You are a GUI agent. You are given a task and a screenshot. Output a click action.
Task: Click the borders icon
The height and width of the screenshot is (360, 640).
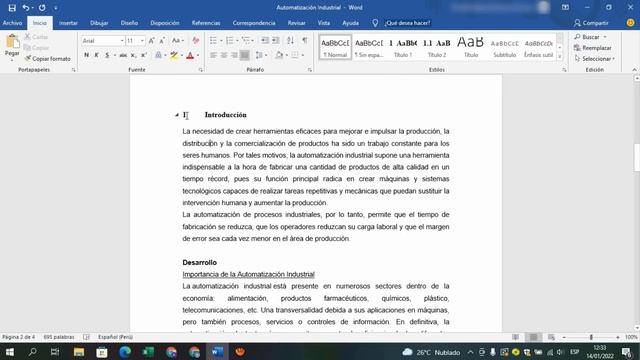[295, 55]
